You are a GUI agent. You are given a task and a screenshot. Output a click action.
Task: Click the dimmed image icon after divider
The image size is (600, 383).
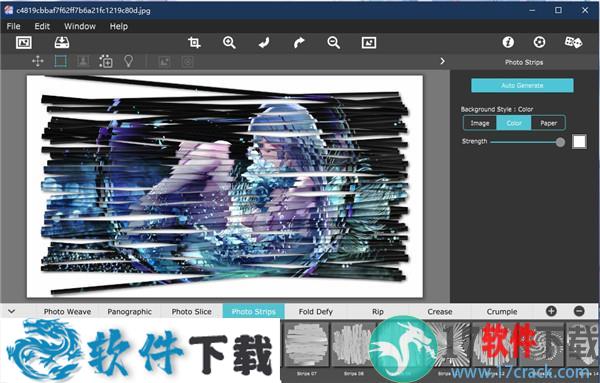point(165,61)
